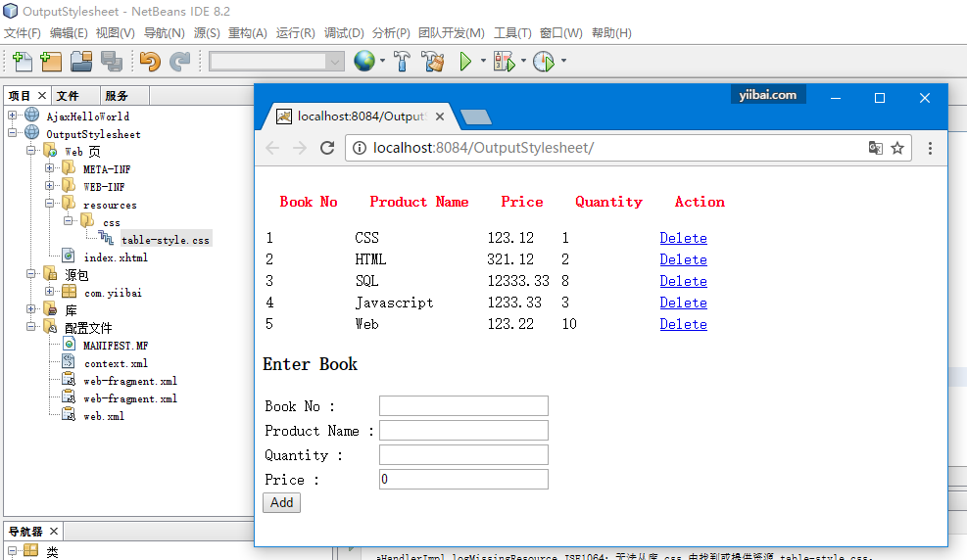Click the Clean and Build broom icon
This screenshot has width=967, height=560.
click(x=432, y=62)
